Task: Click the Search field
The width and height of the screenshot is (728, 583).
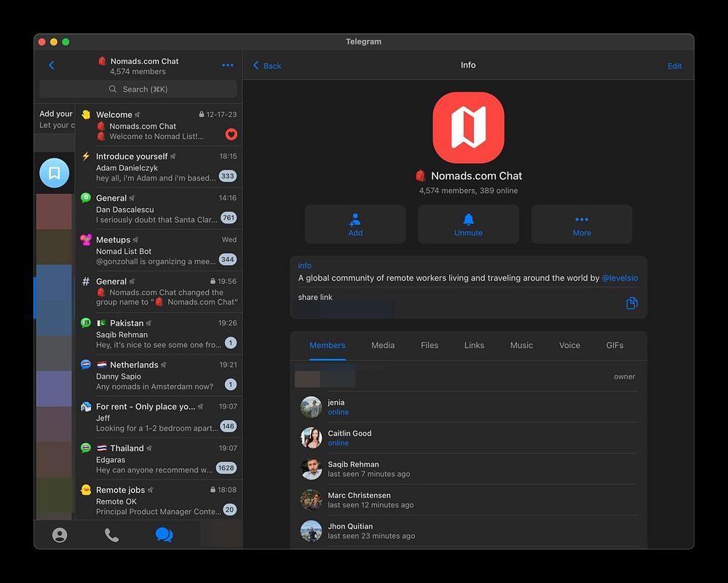Action: click(138, 89)
